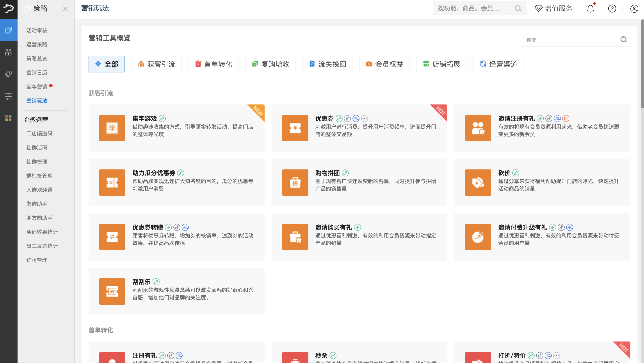
Task: Open 门店渠道码 under 企微运营
Action: (39, 134)
